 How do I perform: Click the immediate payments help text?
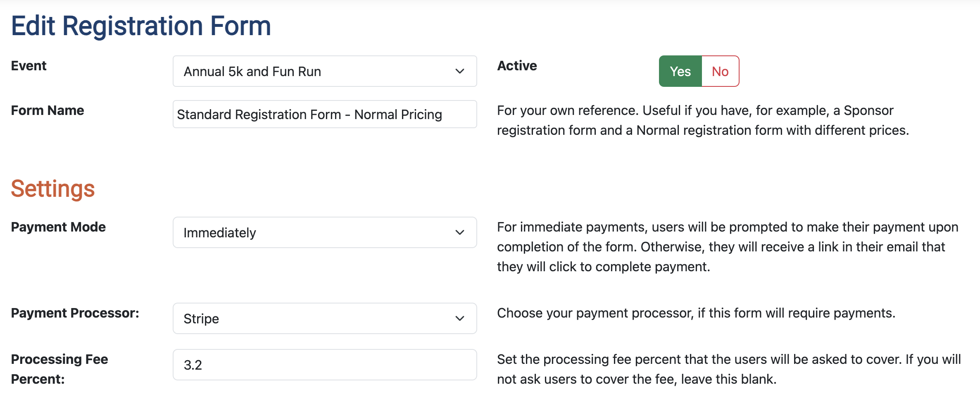click(x=727, y=247)
